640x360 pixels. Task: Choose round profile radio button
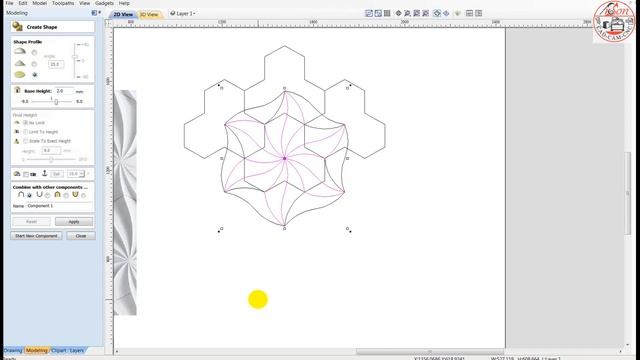[x=34, y=53]
